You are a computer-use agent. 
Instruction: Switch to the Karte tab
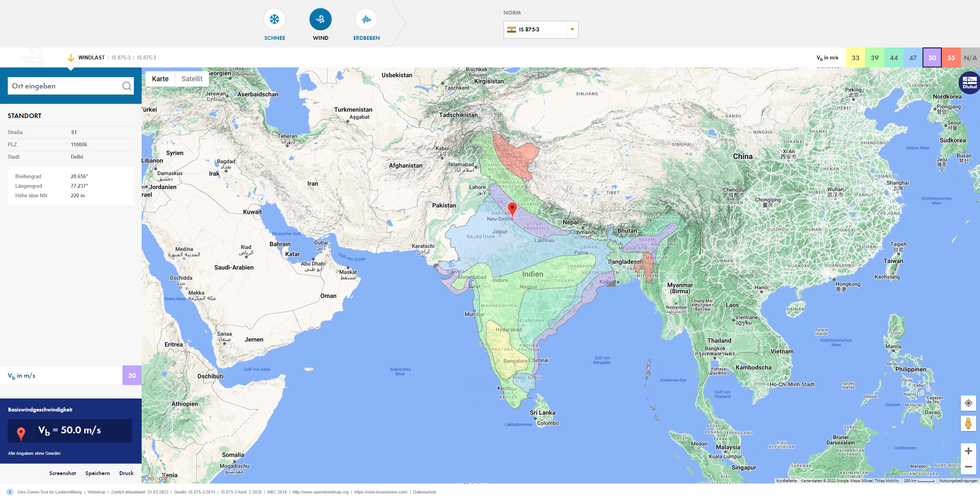pos(160,79)
